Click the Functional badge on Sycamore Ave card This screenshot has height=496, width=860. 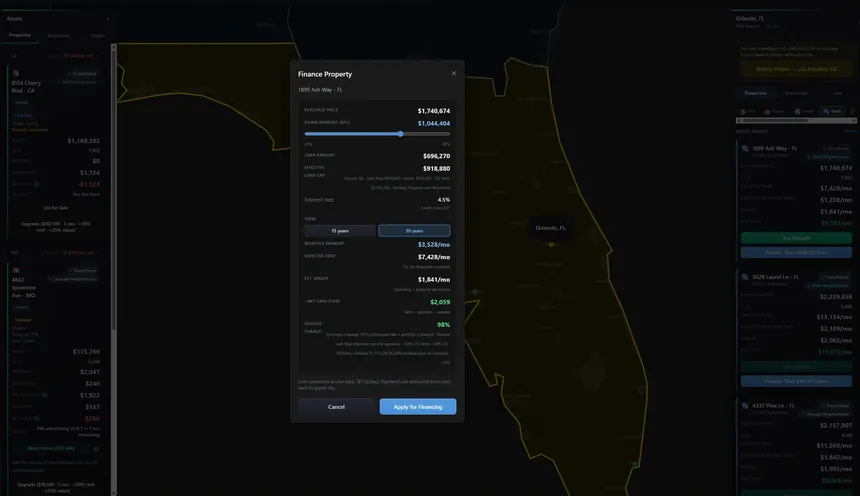(82, 270)
